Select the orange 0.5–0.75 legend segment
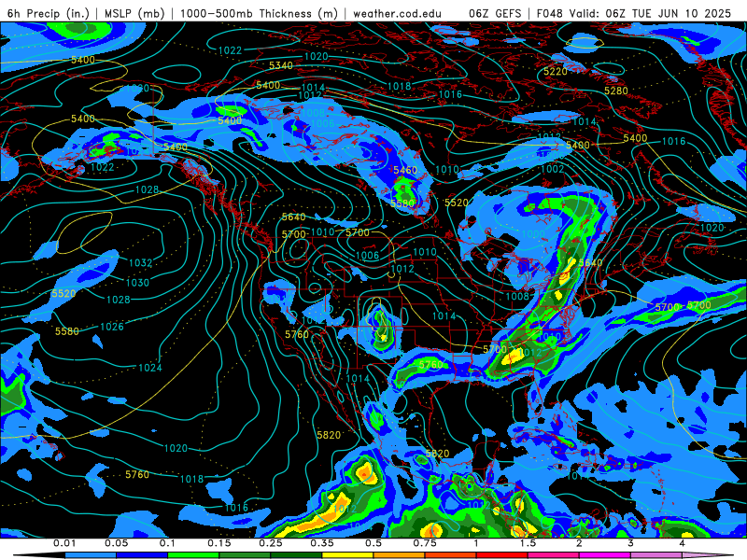The height and width of the screenshot is (560, 747). click(x=400, y=555)
